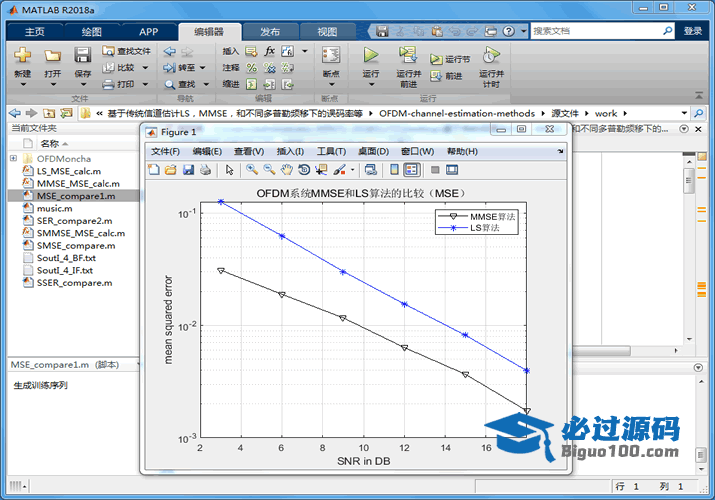Open the Figure 工具(T) menu
Viewport: 715px width, 500px height.
(x=332, y=151)
